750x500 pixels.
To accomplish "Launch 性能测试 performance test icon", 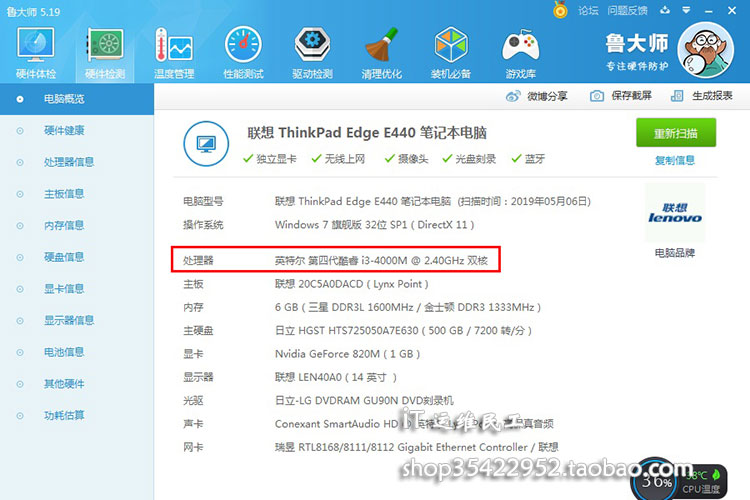I will (243, 53).
